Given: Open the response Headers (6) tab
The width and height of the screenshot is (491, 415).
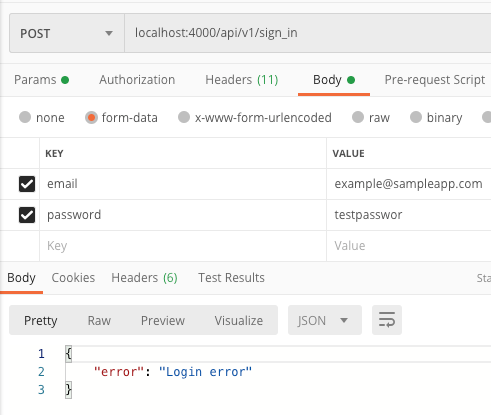Looking at the screenshot, I should pos(144,278).
